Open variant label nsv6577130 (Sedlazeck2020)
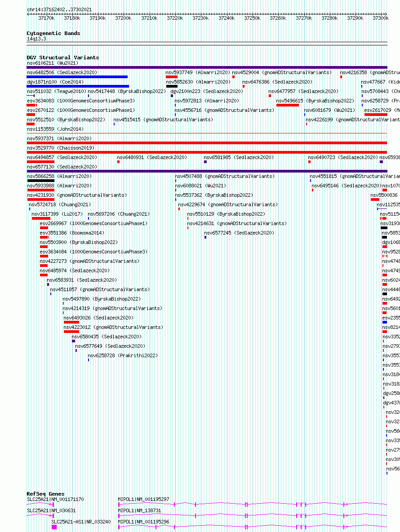Screen dimensions: 400x532 click(x=62, y=167)
